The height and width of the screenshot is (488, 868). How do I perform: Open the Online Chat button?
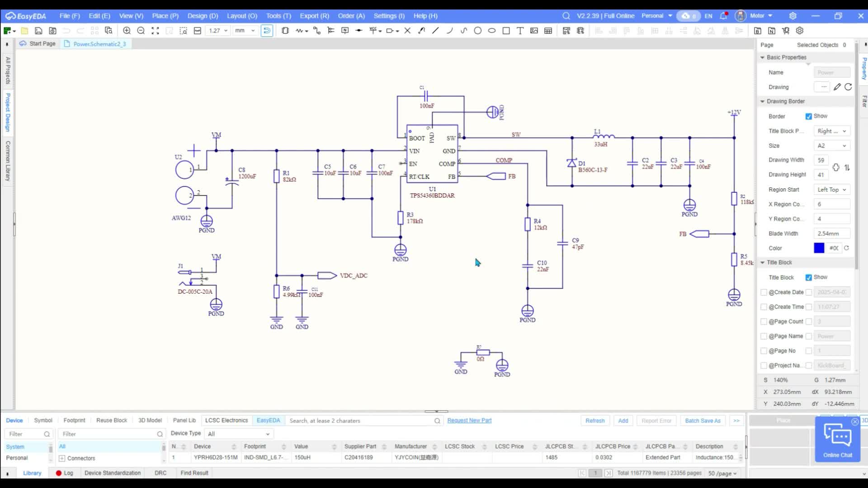click(837, 439)
